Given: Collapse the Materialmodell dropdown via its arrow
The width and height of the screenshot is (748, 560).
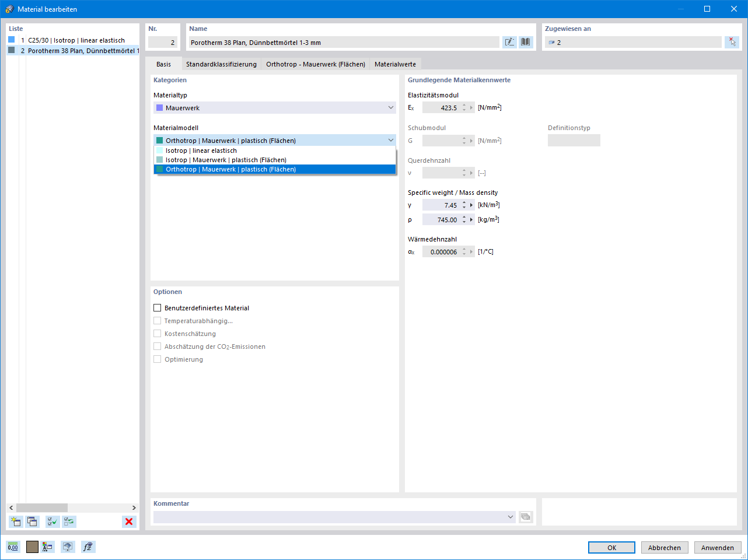Looking at the screenshot, I should click(391, 141).
